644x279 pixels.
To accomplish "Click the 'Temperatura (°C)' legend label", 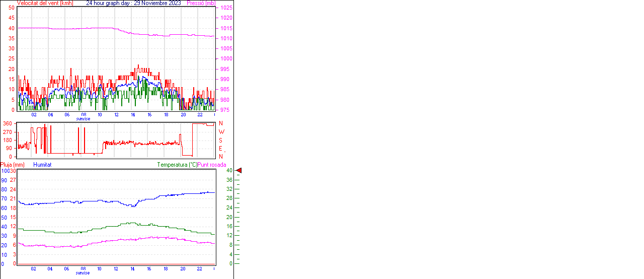I will click(x=177, y=165).
